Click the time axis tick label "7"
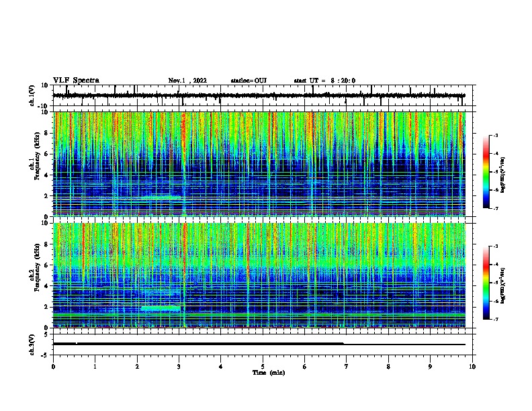 [x=347, y=367]
